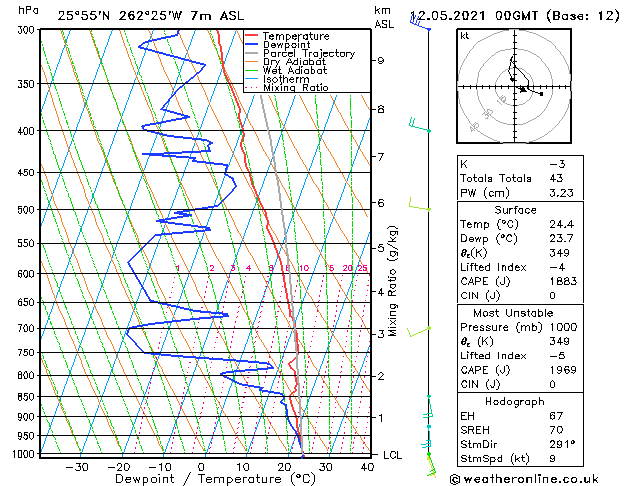Click the surface Lifted Index value -4
This screenshot has height=486, width=629.
coord(557,267)
